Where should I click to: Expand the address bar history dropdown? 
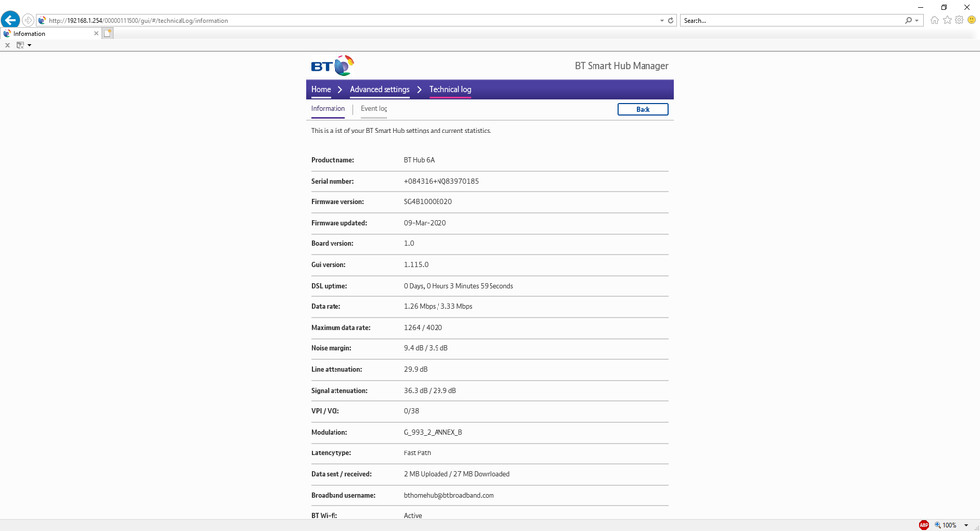click(x=660, y=20)
